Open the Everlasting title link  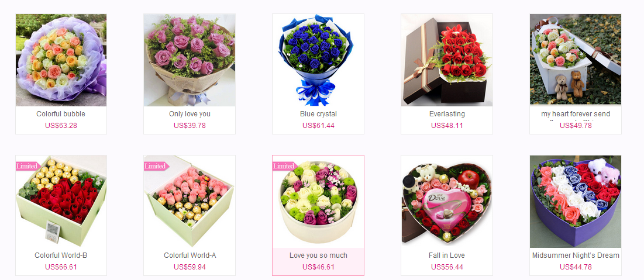[x=447, y=114]
